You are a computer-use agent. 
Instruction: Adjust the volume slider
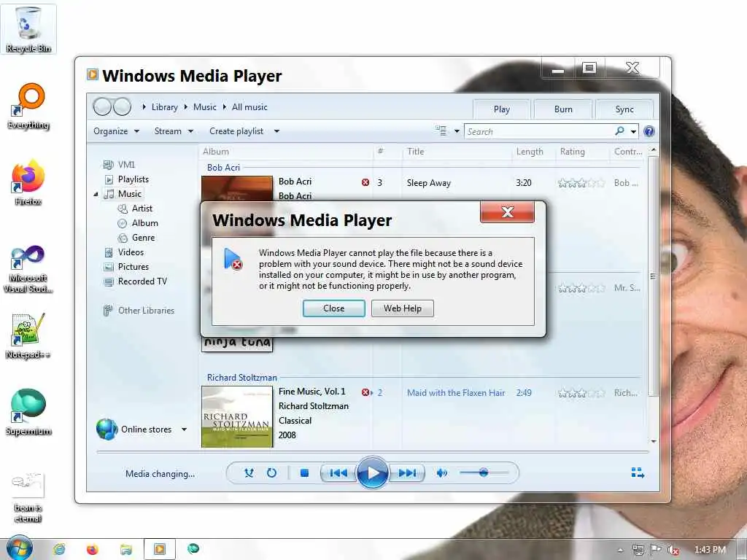[484, 472]
